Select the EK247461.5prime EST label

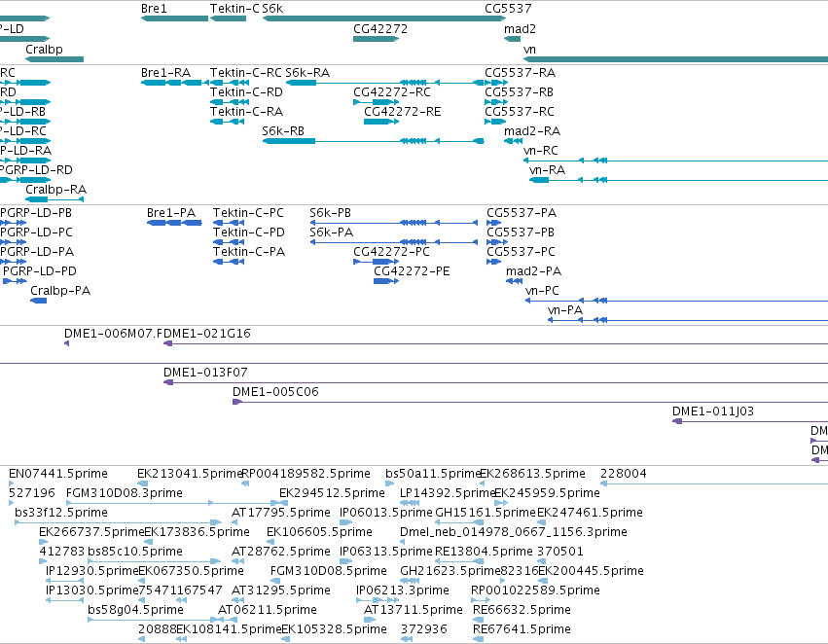[590, 513]
